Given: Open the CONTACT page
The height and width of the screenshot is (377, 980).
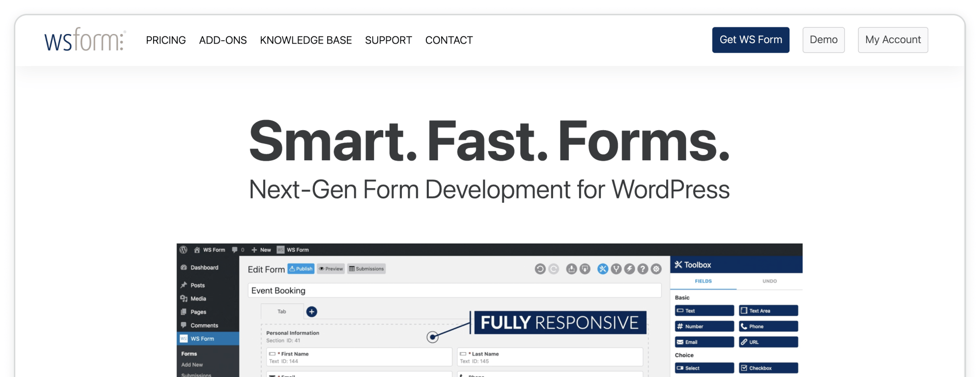Looking at the screenshot, I should point(449,40).
